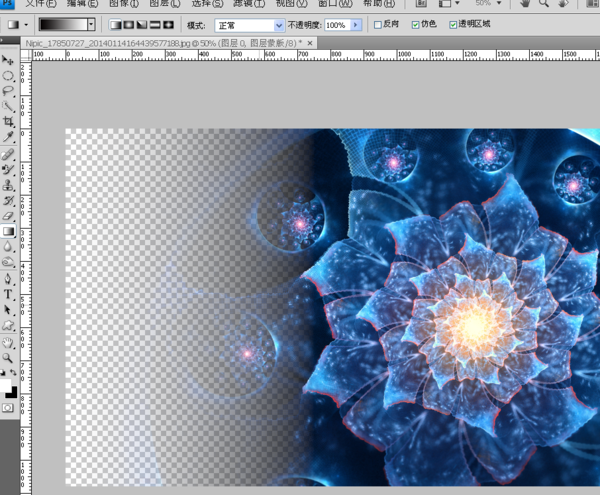Select the Custom Shape tool
The width and height of the screenshot is (600, 495).
[x=8, y=326]
